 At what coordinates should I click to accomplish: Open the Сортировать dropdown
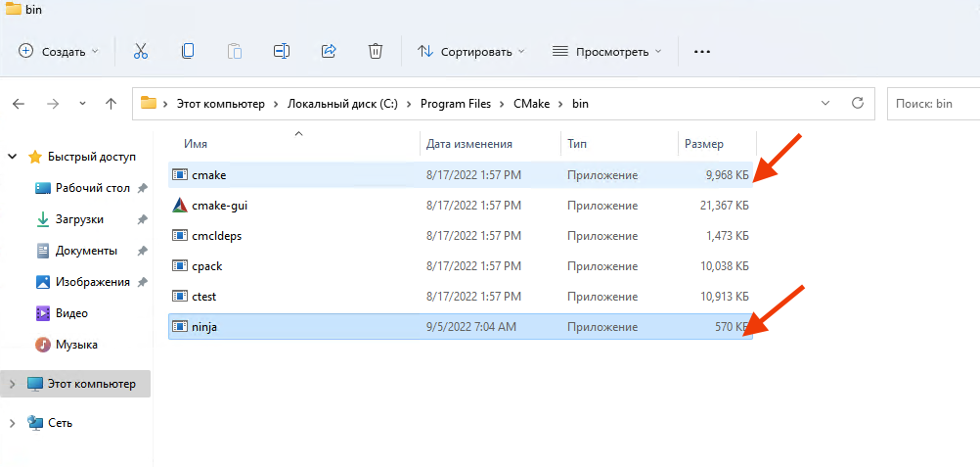pos(470,52)
